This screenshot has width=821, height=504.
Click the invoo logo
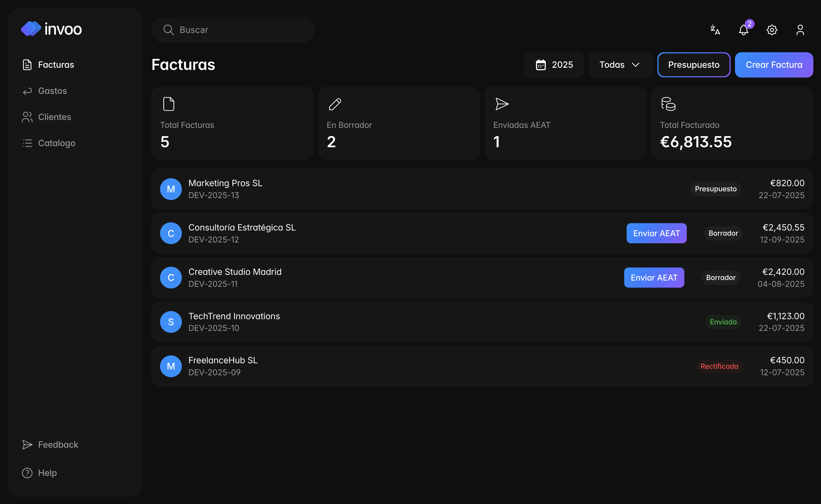point(51,29)
